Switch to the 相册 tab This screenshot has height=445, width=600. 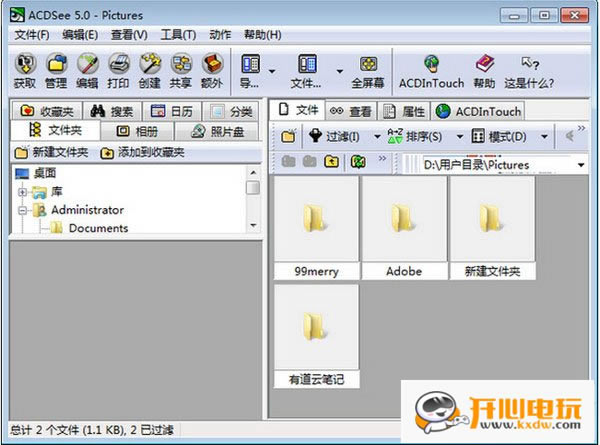[137, 132]
